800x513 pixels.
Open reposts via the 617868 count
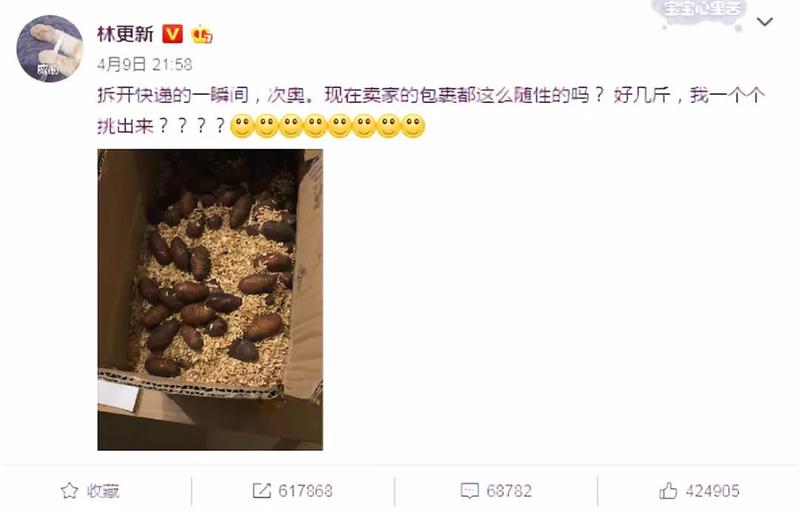tap(305, 491)
